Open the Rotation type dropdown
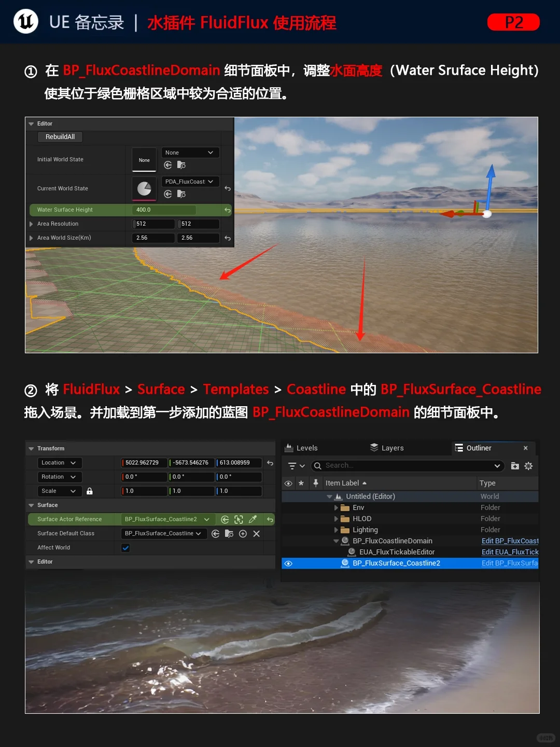The width and height of the screenshot is (560, 747). [60, 477]
